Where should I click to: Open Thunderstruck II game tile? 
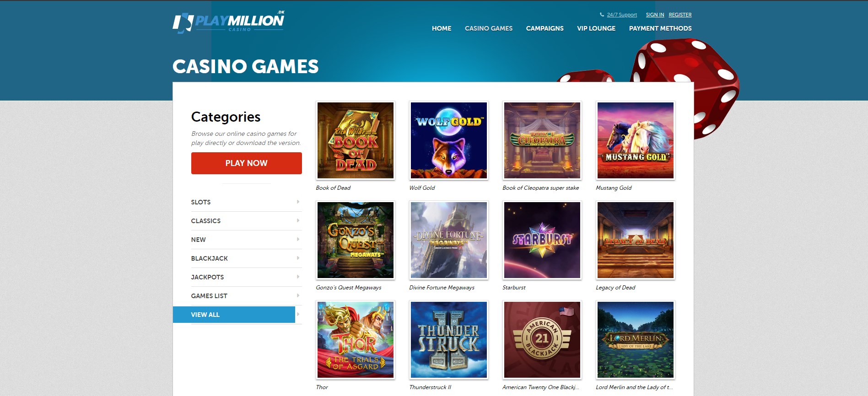(x=449, y=340)
